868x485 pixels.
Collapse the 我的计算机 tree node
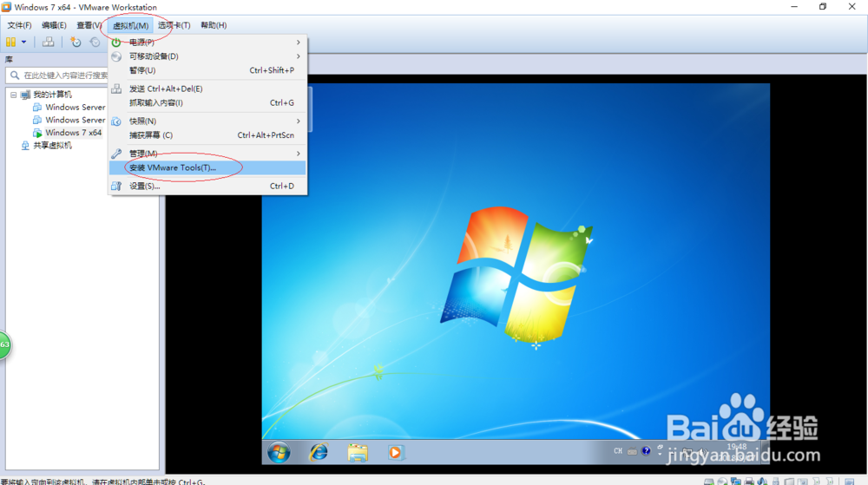[x=14, y=95]
